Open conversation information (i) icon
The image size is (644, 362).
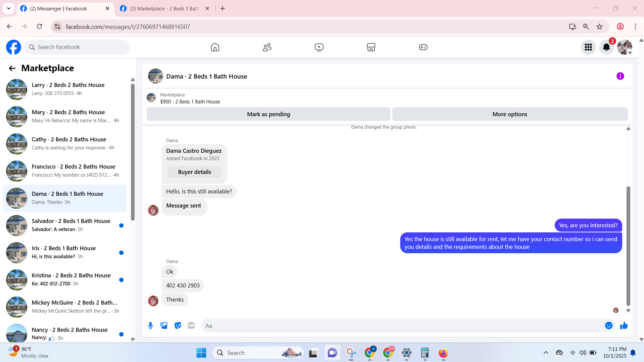coord(620,76)
